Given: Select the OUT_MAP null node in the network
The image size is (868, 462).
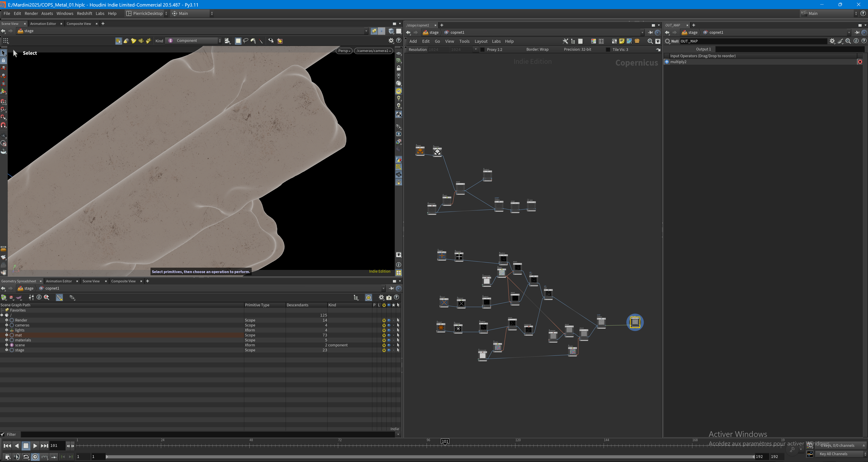Looking at the screenshot, I should click(x=635, y=322).
